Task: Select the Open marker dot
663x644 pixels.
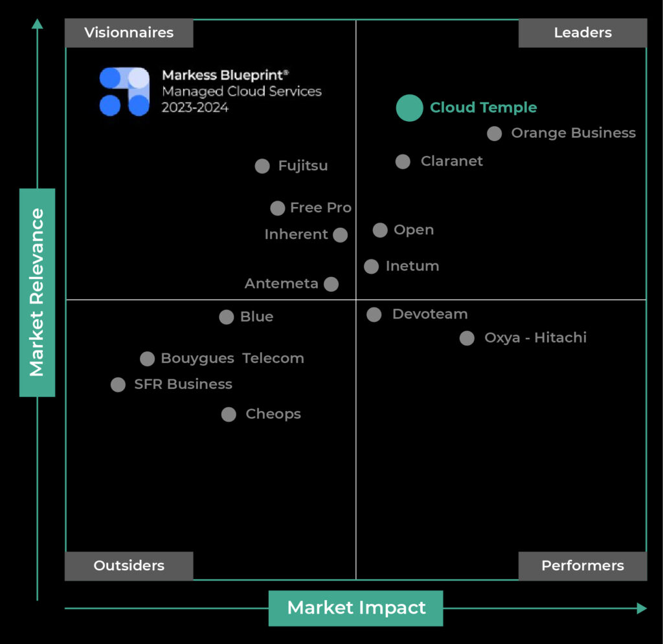Action: (379, 230)
